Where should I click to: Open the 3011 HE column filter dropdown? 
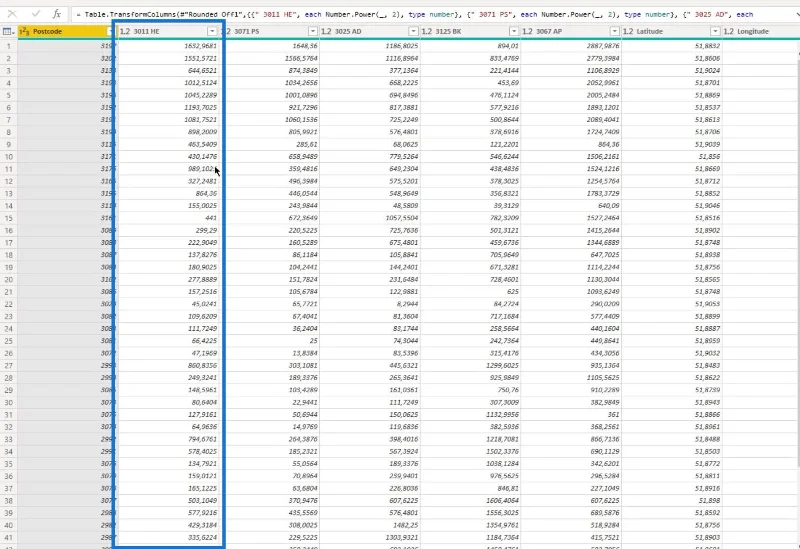pos(212,32)
